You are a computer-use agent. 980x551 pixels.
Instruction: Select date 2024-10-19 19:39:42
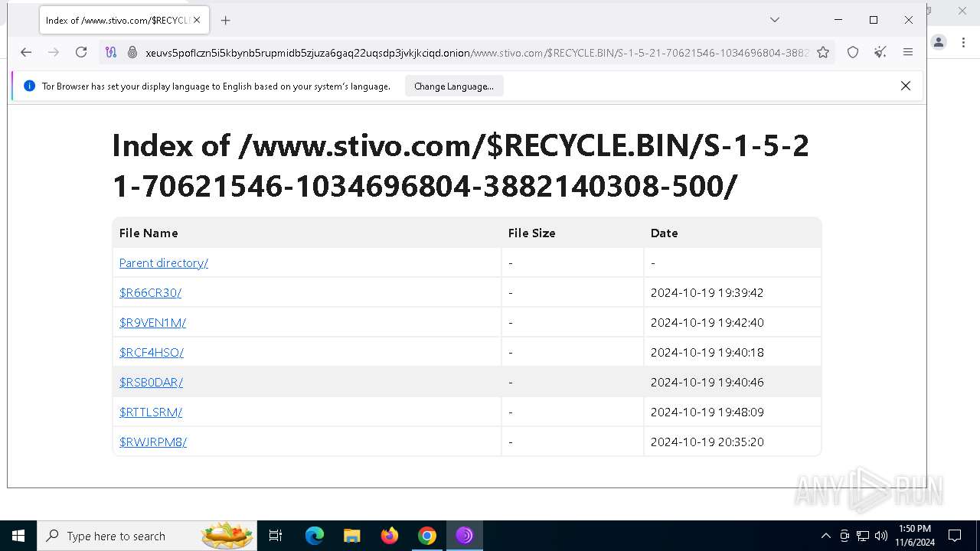tap(707, 292)
